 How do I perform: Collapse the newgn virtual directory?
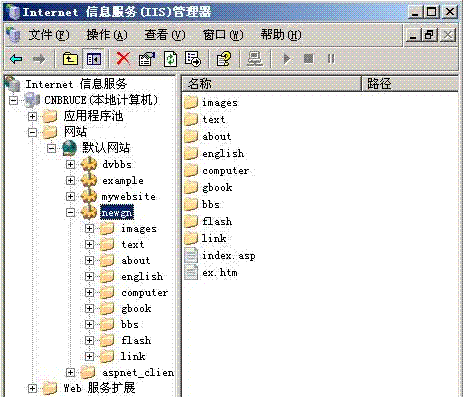pyautogui.click(x=70, y=212)
